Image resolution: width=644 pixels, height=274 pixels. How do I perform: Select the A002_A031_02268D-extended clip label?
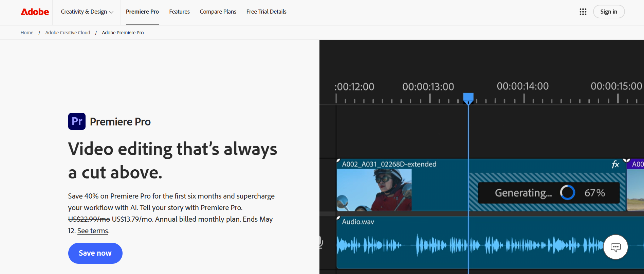[x=389, y=164]
